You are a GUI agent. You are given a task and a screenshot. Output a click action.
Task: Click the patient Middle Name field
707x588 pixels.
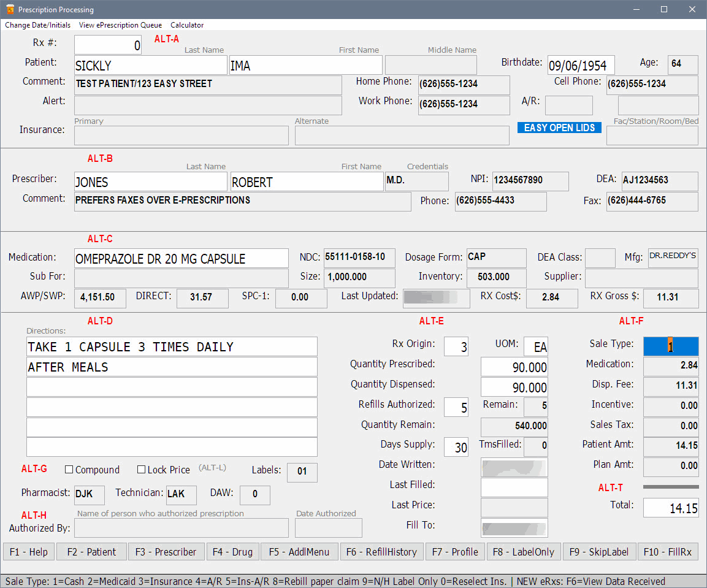pyautogui.click(x=430, y=66)
